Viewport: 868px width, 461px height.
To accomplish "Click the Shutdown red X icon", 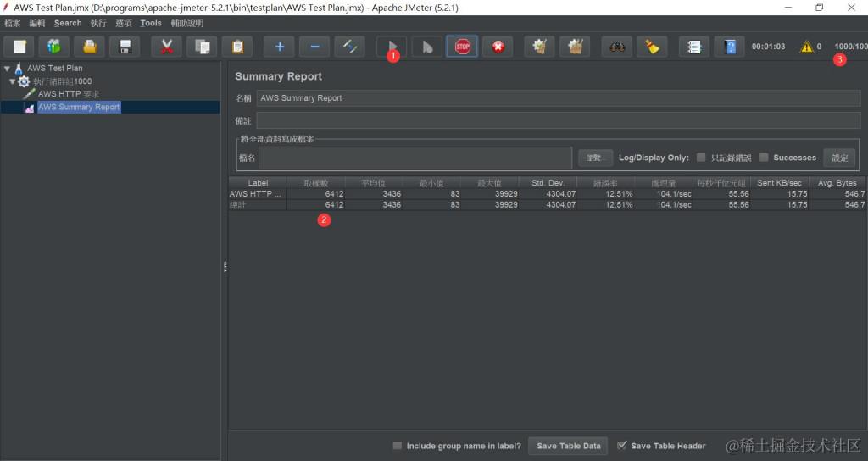I will tap(498, 47).
